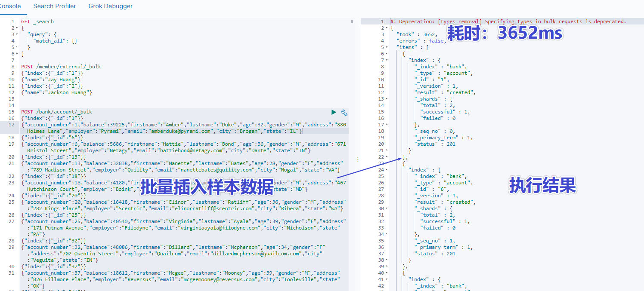Fold second "index" object on response line 24
This screenshot has width=644, height=291.
(x=386, y=170)
